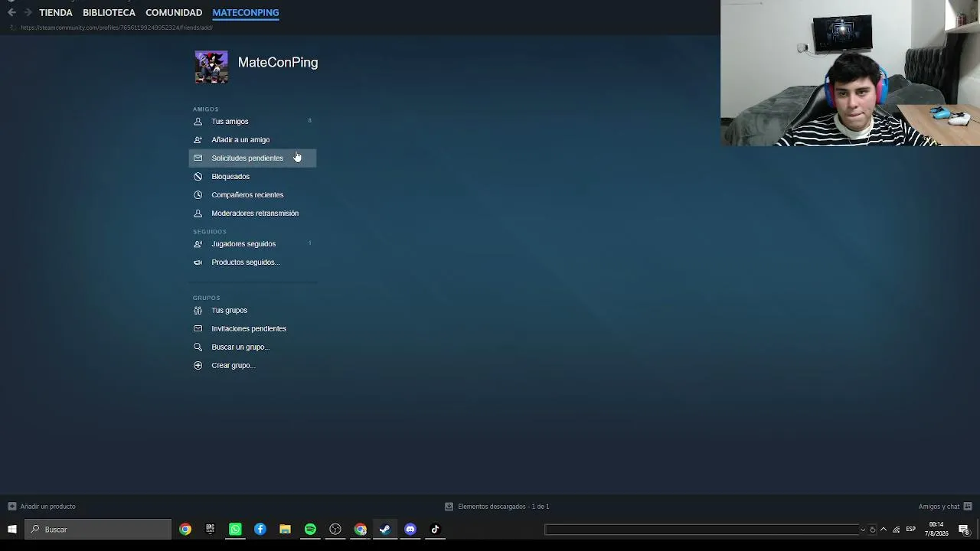Open Tus amigos friends list
The height and width of the screenshot is (551, 980).
pos(252,121)
